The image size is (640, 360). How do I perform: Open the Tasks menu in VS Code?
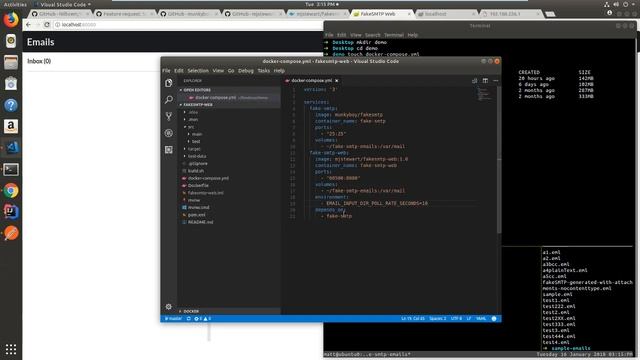263,71
